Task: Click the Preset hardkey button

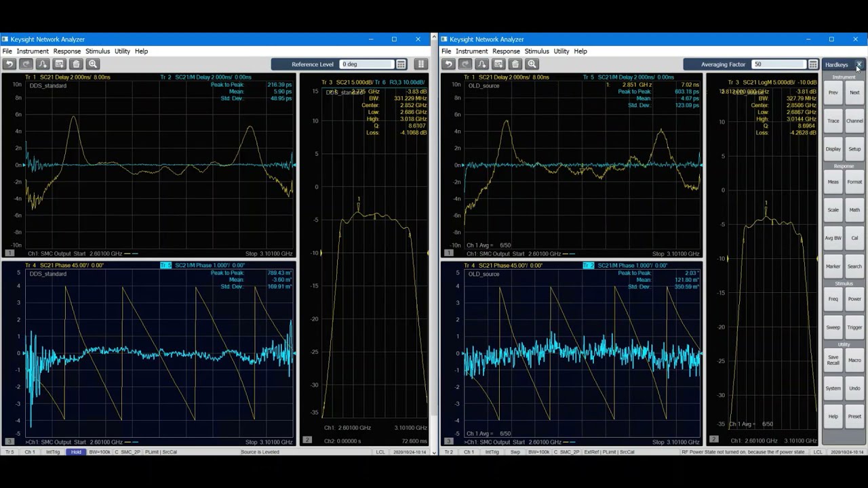Action: [854, 416]
